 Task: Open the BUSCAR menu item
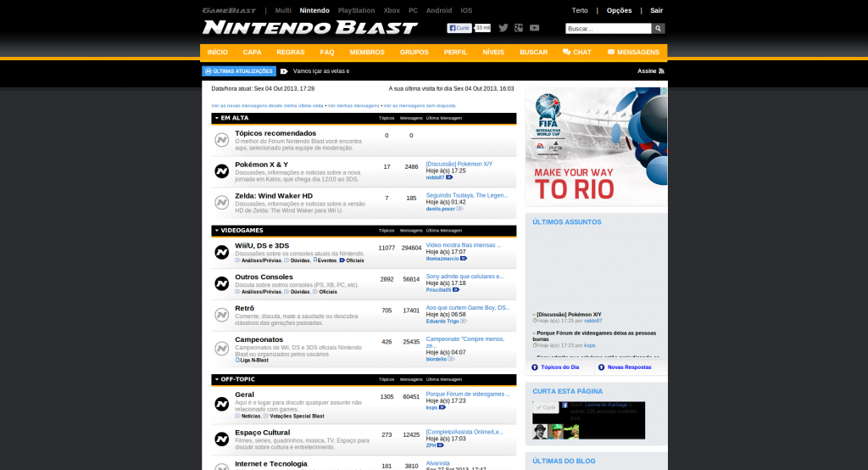point(534,52)
